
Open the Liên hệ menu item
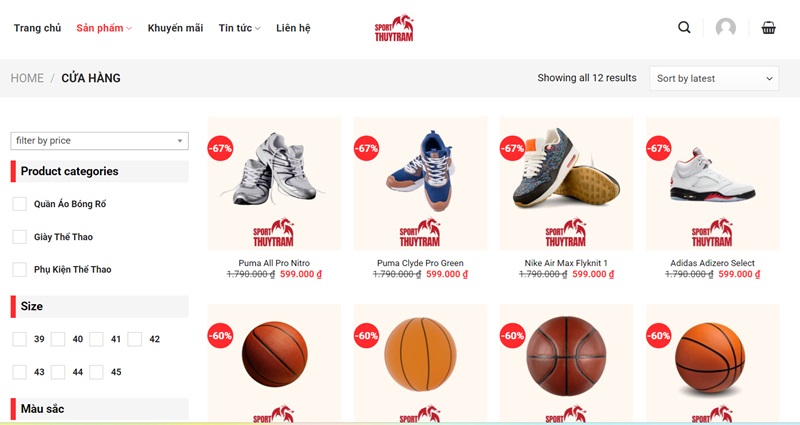coord(293,28)
